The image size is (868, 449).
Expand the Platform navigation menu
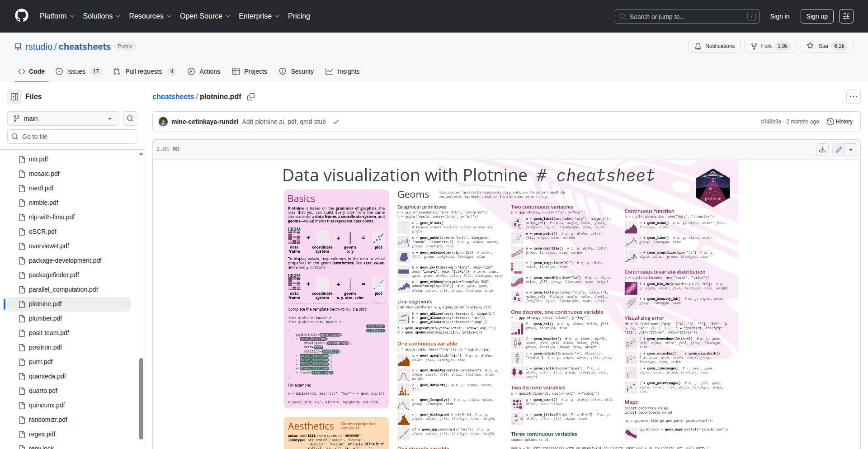(x=57, y=16)
